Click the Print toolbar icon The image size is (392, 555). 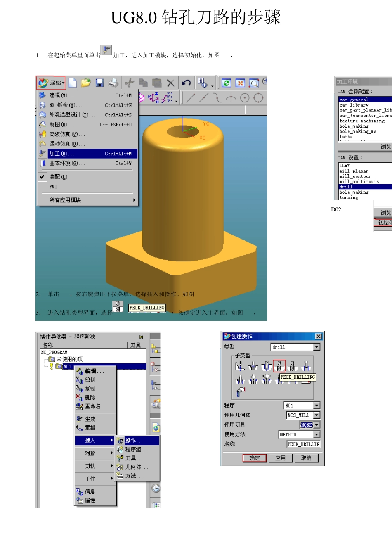point(113,83)
